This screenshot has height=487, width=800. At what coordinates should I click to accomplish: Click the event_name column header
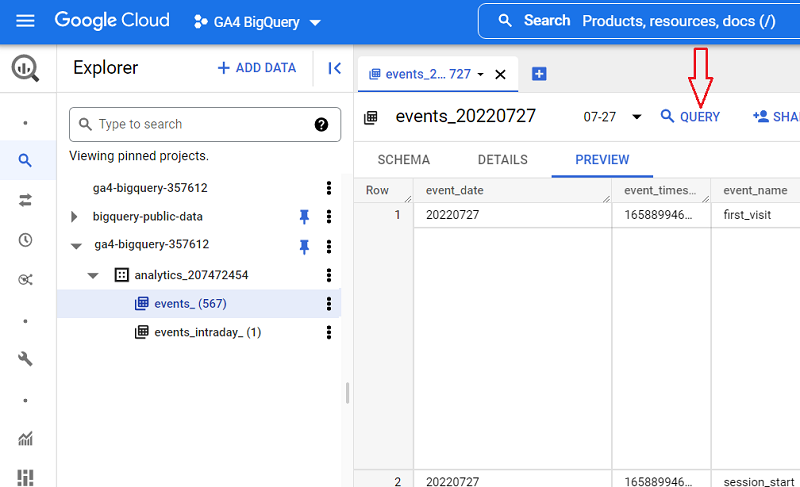point(756,191)
